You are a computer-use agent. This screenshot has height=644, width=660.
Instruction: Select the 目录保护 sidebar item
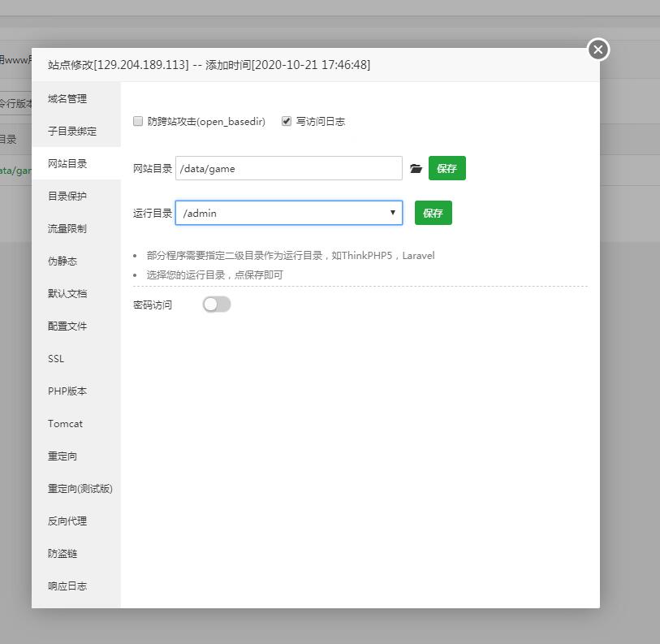click(67, 197)
